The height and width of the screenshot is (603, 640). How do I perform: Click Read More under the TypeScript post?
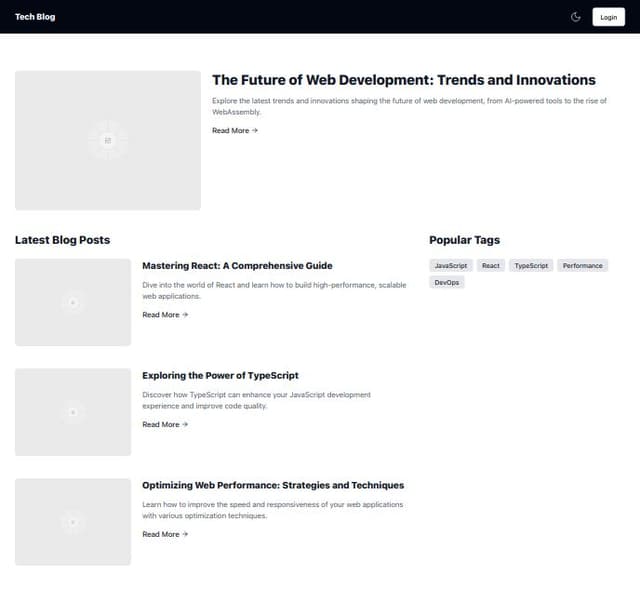click(165, 425)
